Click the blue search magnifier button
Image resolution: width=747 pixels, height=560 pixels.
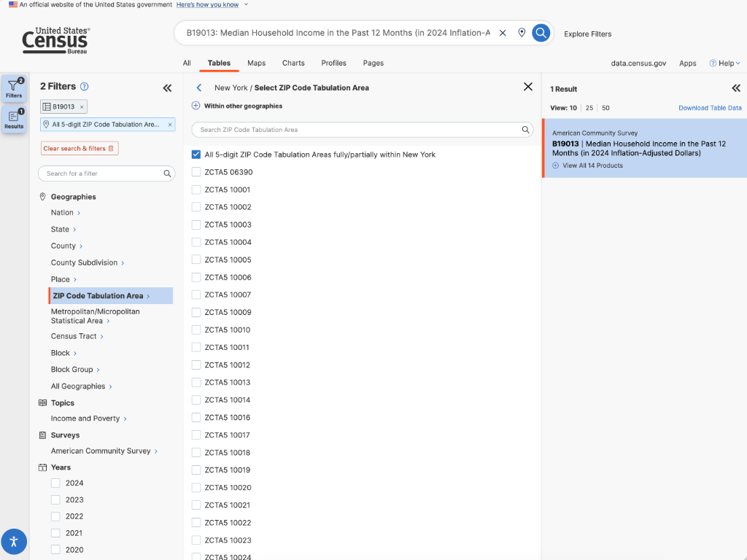541,33
